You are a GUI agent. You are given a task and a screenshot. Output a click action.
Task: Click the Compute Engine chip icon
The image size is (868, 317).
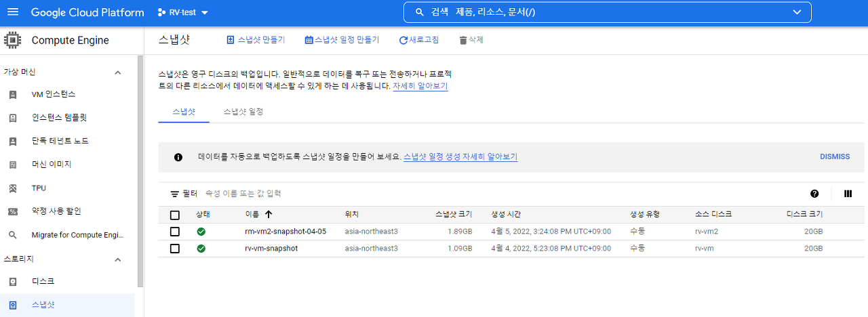click(x=13, y=40)
